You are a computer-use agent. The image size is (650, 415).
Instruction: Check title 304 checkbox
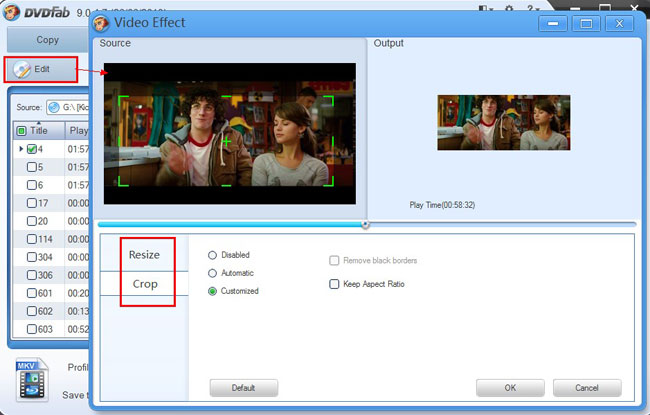click(x=32, y=257)
